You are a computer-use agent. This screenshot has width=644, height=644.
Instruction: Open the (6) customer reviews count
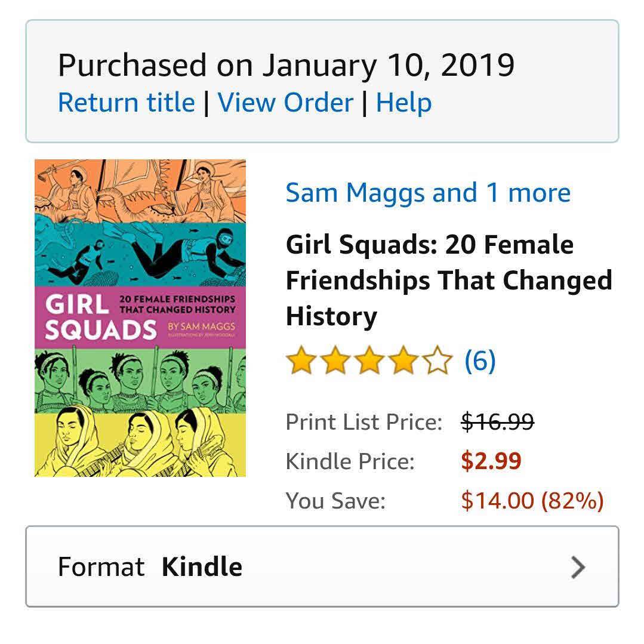[480, 361]
